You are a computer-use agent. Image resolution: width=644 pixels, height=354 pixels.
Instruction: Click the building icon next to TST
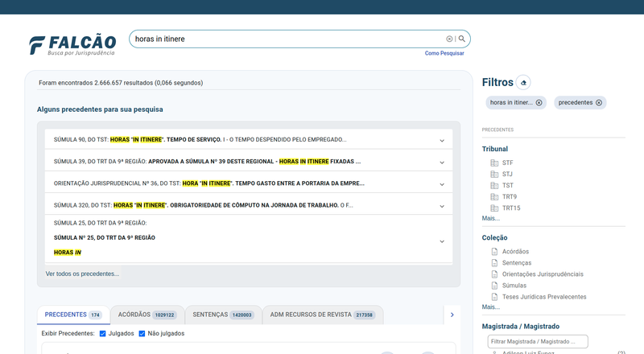(494, 186)
